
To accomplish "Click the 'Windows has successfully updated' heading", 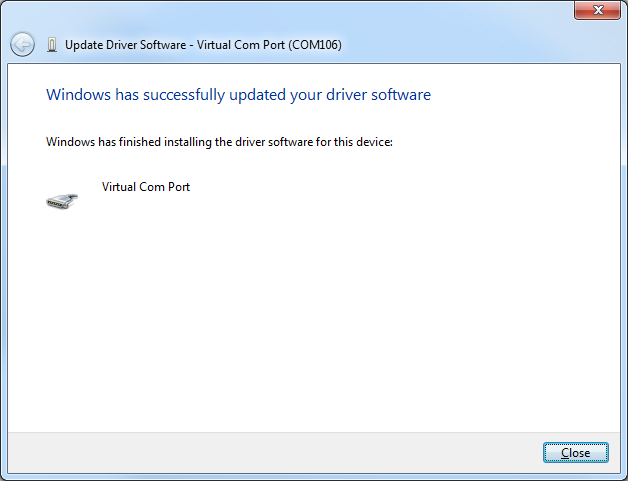I will pos(238,95).
